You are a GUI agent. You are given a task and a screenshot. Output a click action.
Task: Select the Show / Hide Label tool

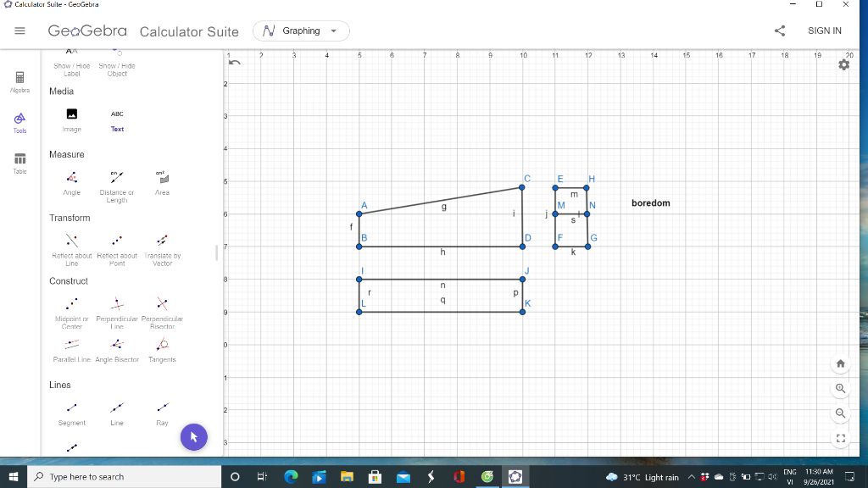[x=72, y=62]
